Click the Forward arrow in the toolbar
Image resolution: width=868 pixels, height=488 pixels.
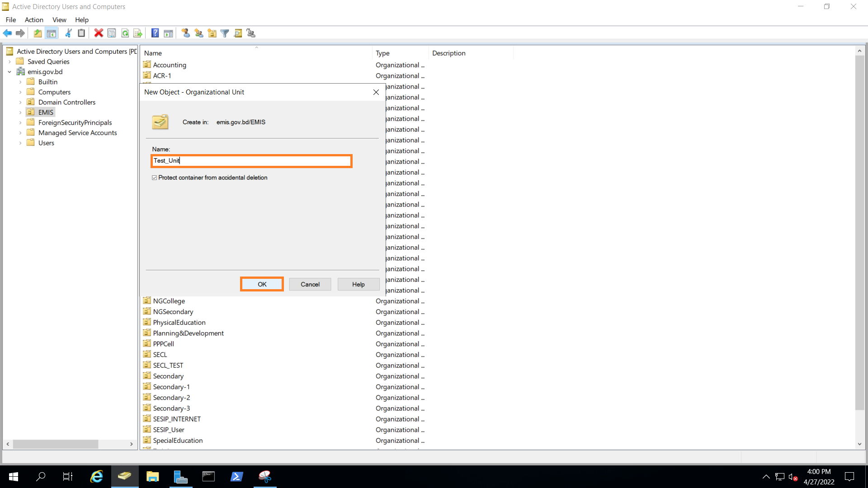coord(20,33)
